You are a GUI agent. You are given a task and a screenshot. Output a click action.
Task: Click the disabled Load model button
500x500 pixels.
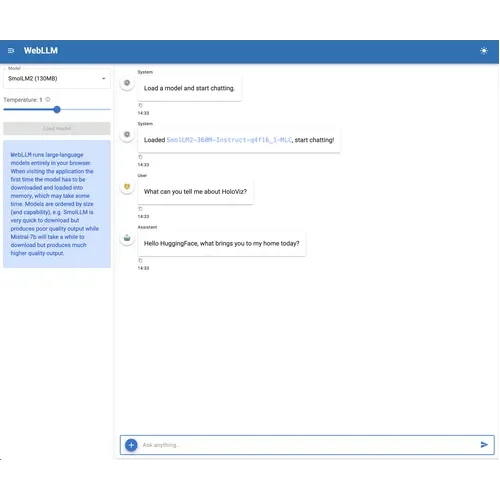(57, 128)
